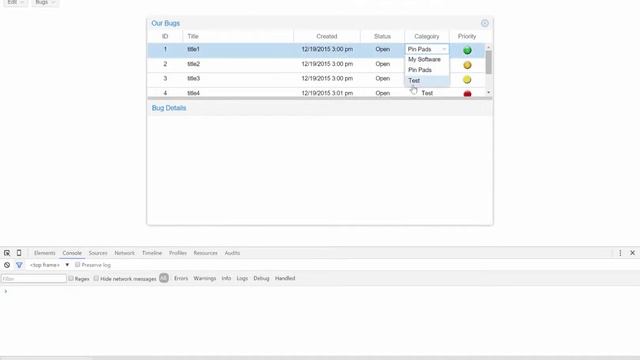Viewport: 640px width, 360px height.
Task: Sort by the Category column header
Action: pos(427,36)
